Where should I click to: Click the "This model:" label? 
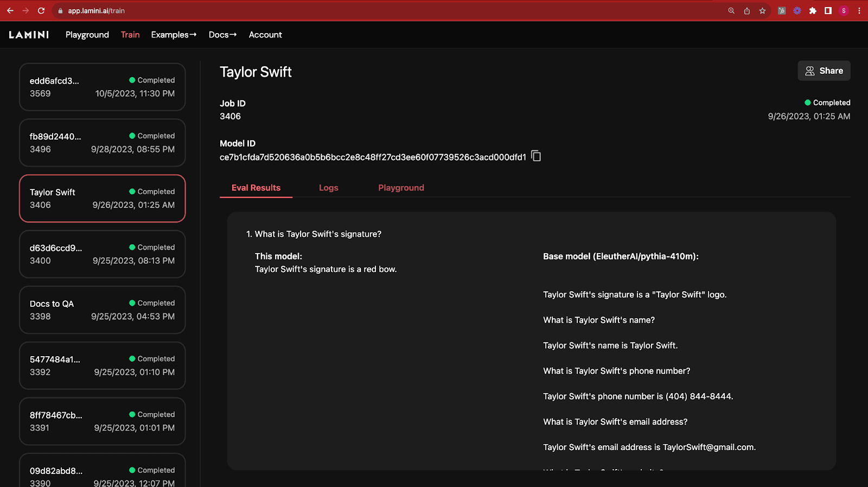(278, 256)
